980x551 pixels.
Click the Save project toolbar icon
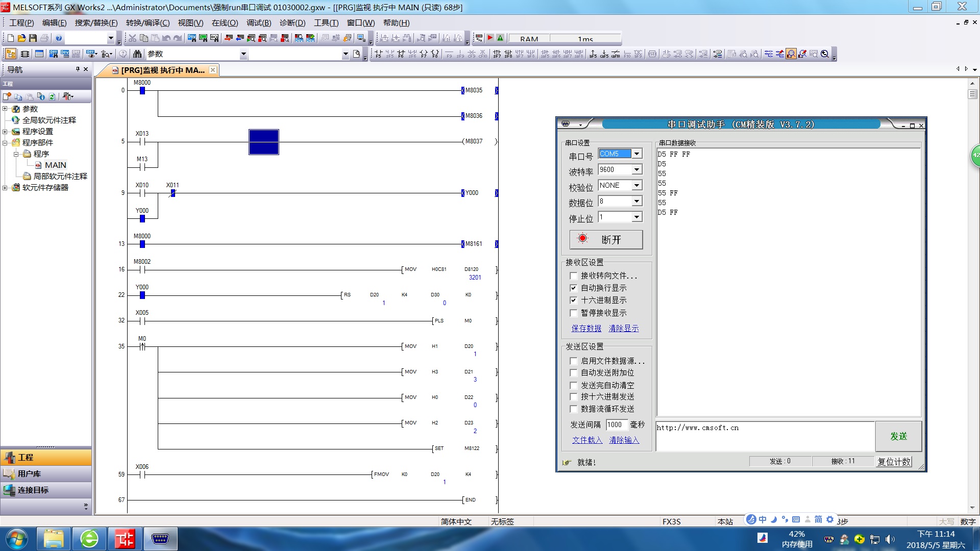tap(33, 38)
